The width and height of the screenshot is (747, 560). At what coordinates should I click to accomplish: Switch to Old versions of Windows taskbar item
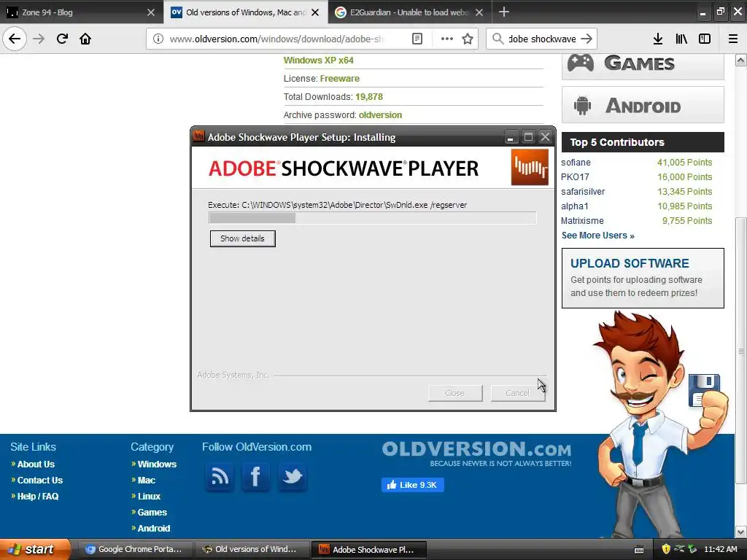coord(252,549)
